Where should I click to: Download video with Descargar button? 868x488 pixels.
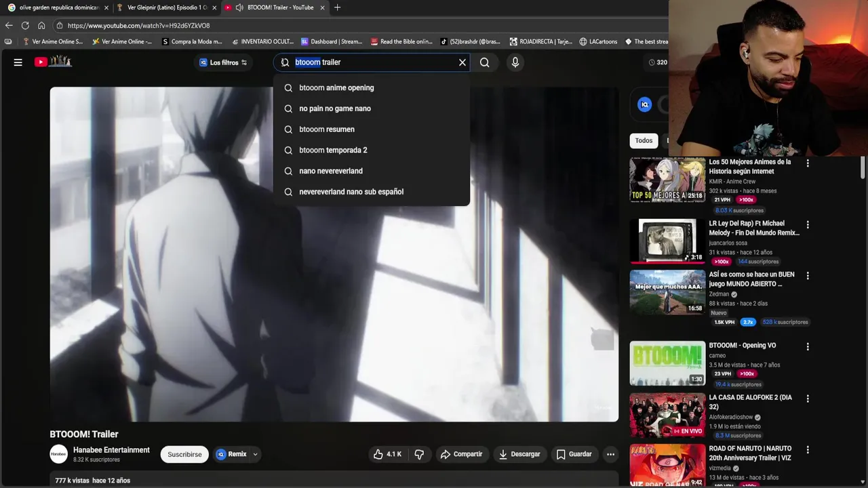[x=519, y=454]
